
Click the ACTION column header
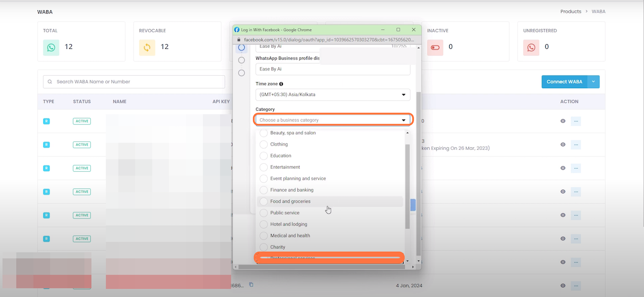coord(569,102)
